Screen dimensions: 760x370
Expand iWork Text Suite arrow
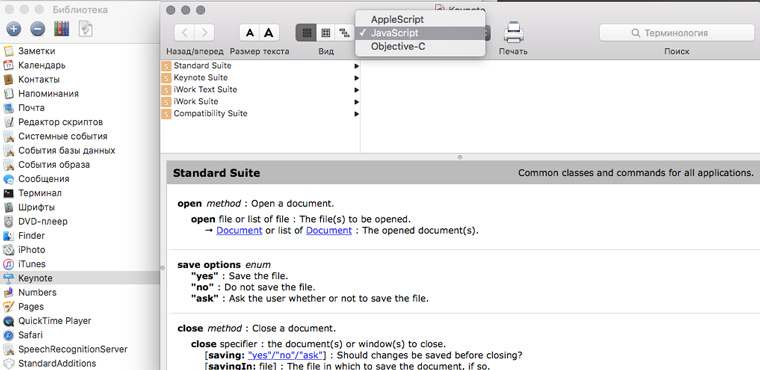coord(357,90)
